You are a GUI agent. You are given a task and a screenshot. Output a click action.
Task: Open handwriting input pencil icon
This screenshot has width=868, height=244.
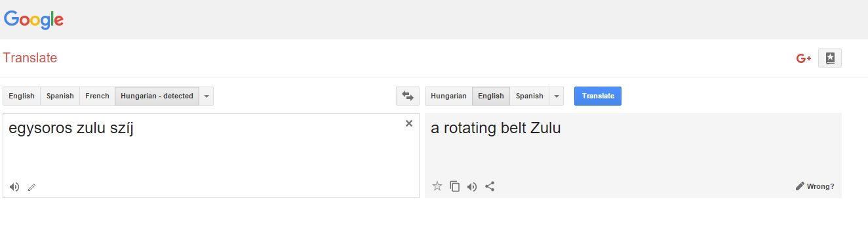pyautogui.click(x=31, y=187)
